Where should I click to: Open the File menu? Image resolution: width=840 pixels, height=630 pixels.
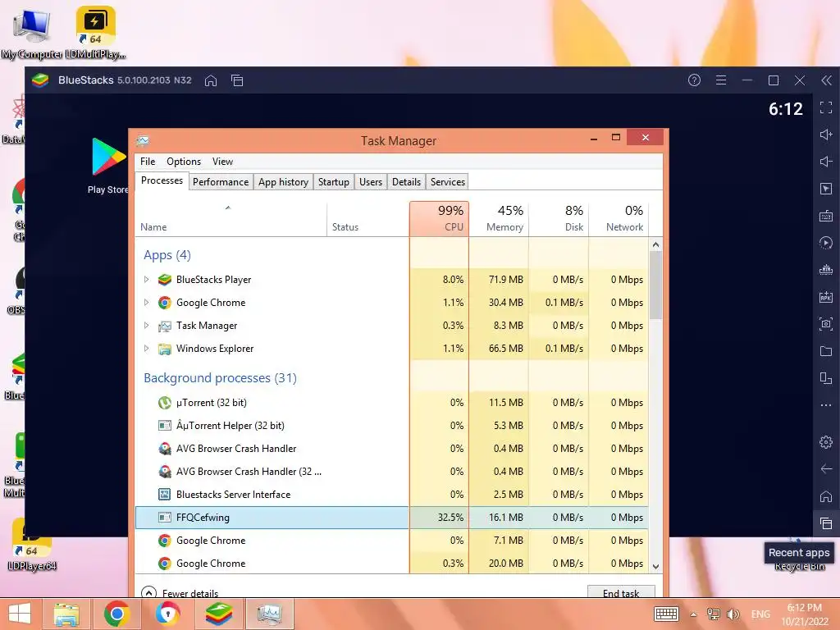click(148, 162)
